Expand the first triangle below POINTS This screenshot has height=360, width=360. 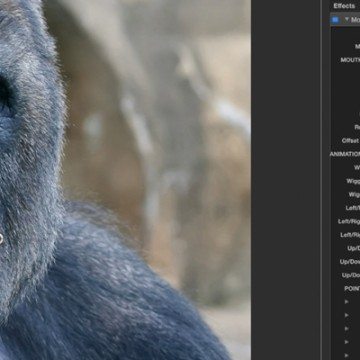[x=347, y=302]
